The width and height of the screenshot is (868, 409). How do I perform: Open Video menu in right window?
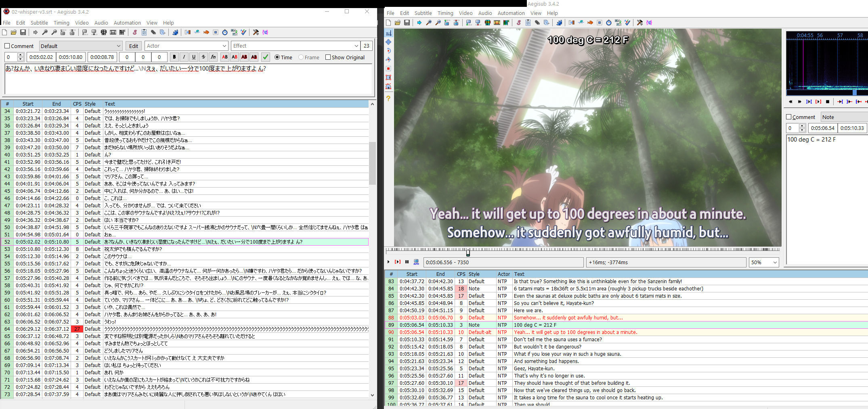tap(465, 13)
